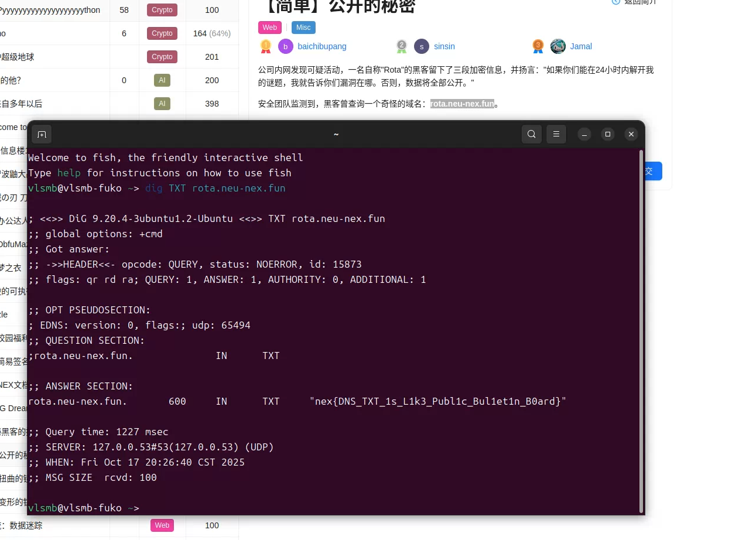Click the silver medal icon beside sinsin

(x=401, y=46)
